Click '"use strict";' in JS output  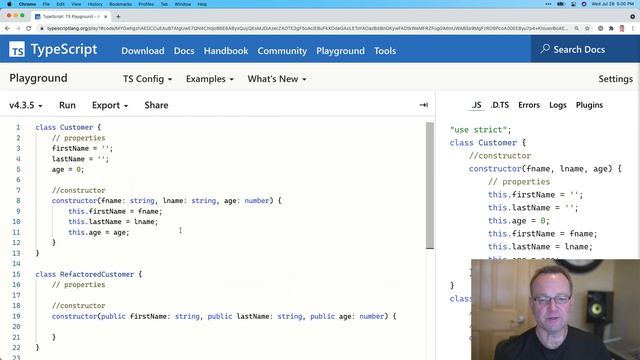pos(480,130)
